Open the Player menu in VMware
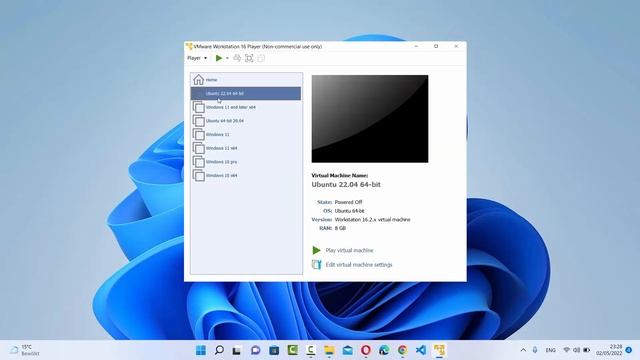Image resolution: width=640 pixels, height=360 pixels. [197, 58]
